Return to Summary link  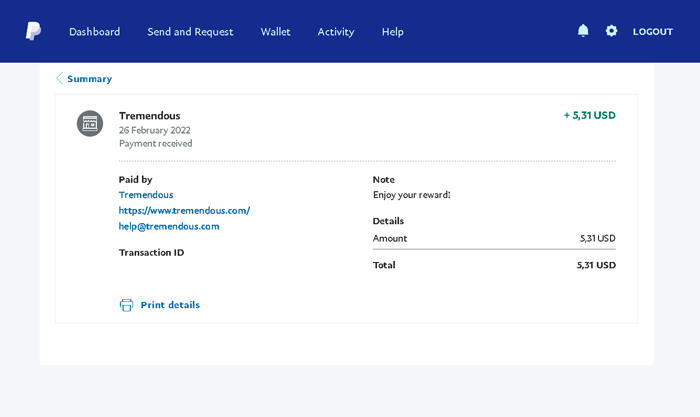pyautogui.click(x=89, y=79)
